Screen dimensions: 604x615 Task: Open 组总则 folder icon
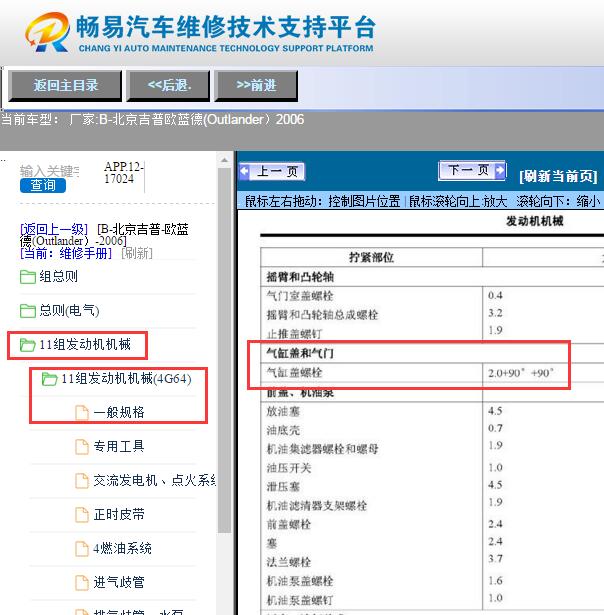click(28, 277)
